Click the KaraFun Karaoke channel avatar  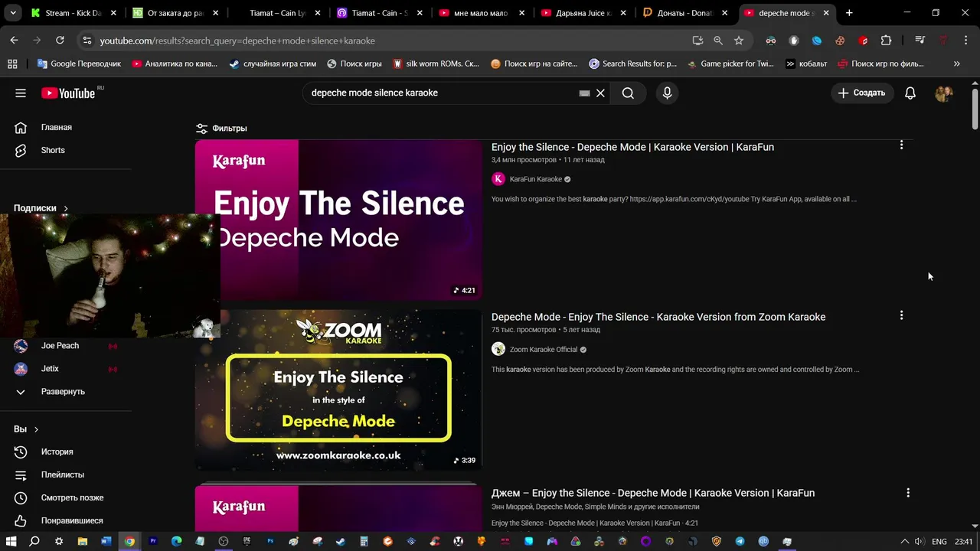498,179
